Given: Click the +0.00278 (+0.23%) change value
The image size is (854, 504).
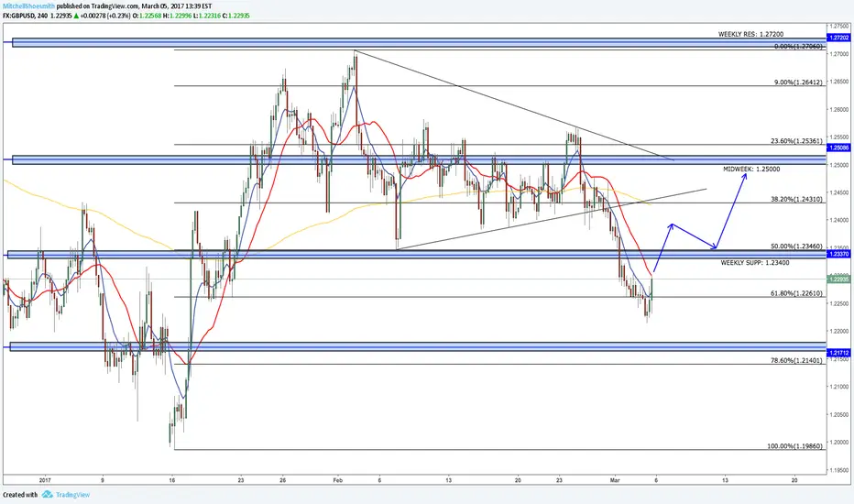Looking at the screenshot, I should 105,16.
